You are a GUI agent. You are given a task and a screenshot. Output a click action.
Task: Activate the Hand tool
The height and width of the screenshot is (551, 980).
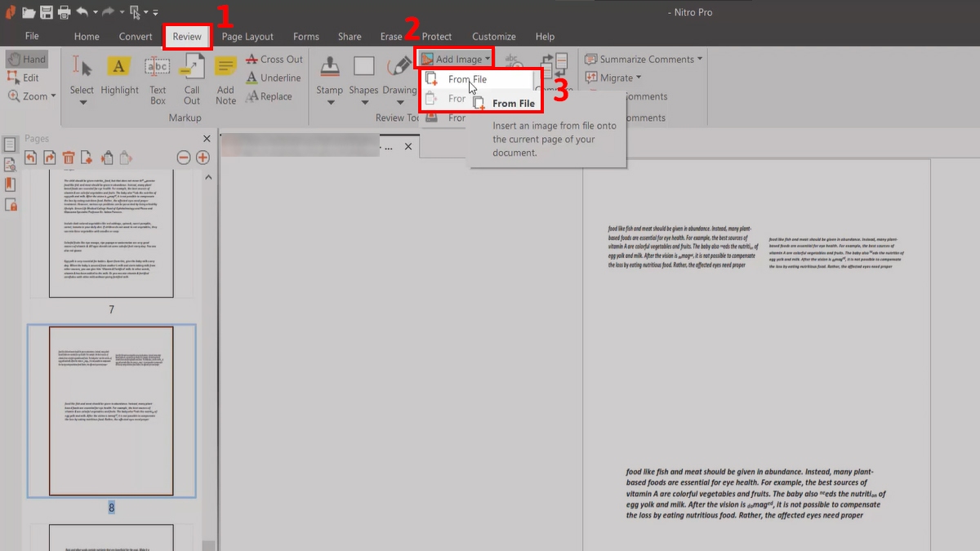27,60
